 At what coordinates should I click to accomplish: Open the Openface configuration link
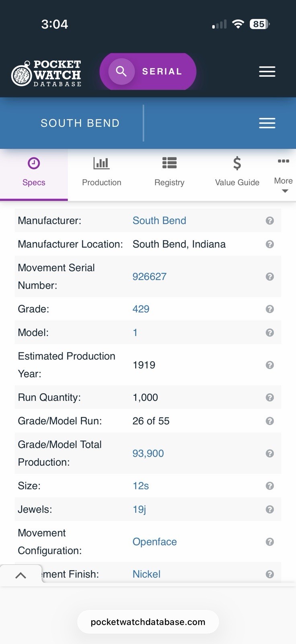point(155,542)
